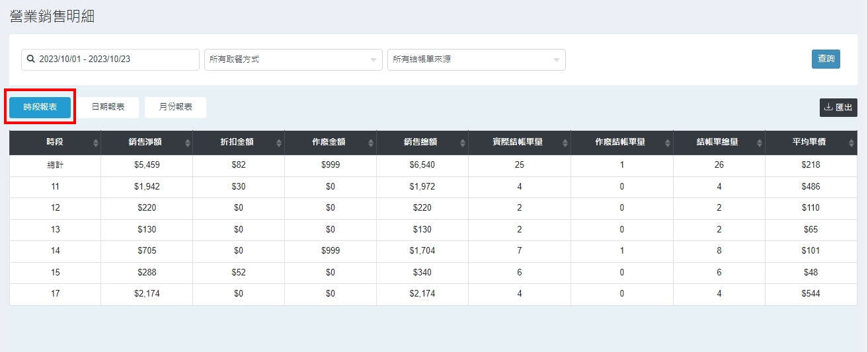Sort table by 銷售淨額 column arrows
Image resolution: width=868 pixels, height=352 pixels.
click(187, 143)
